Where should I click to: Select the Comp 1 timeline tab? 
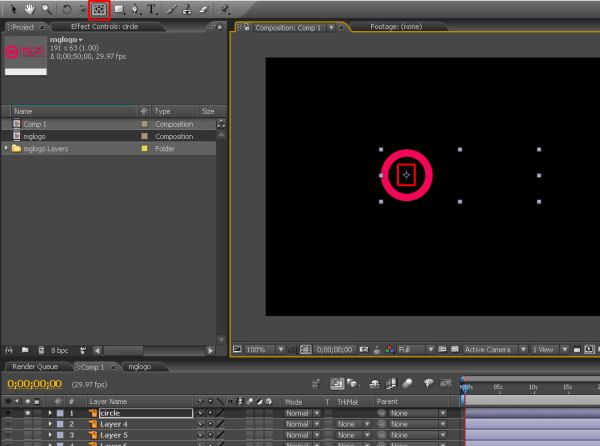[93, 367]
